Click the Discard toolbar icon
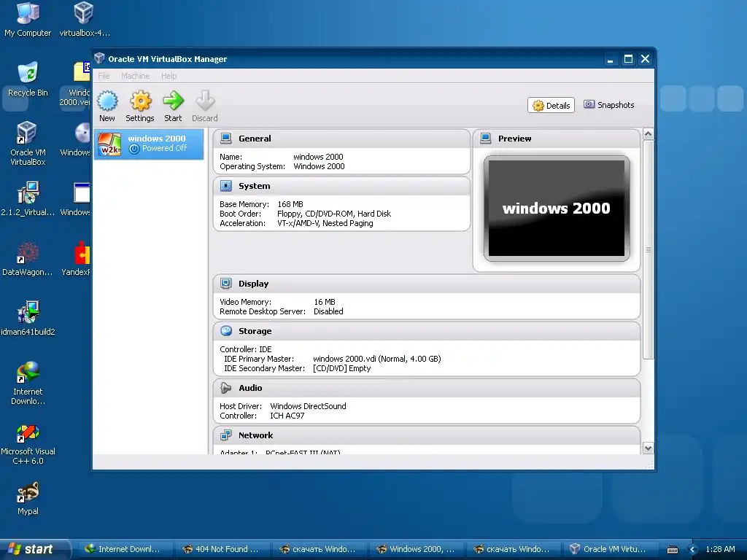This screenshot has width=747, height=560. pyautogui.click(x=205, y=101)
